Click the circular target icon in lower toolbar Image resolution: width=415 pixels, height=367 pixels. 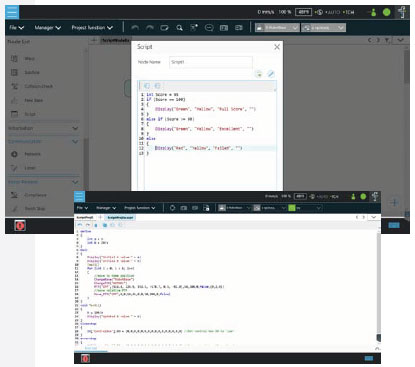[172, 208]
